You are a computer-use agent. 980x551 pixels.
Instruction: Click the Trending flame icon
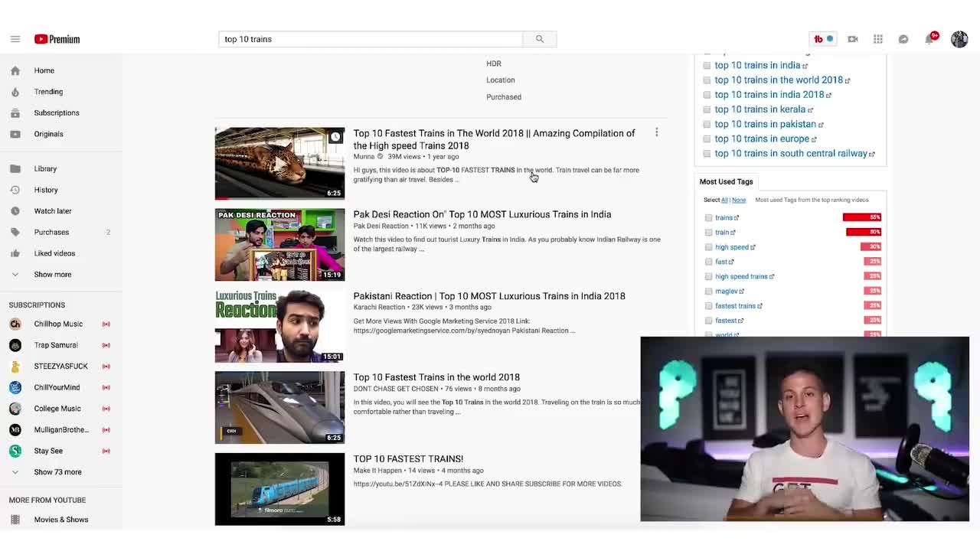[x=15, y=92]
